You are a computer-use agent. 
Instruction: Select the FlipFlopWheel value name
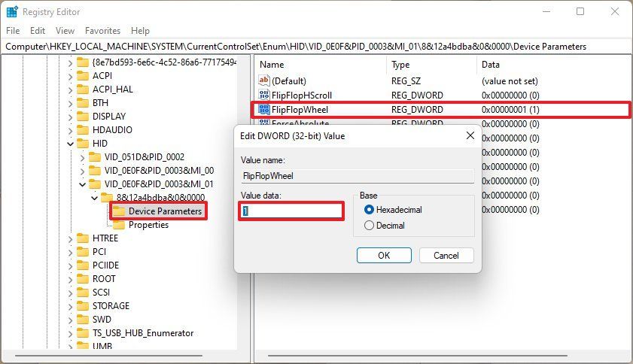pyautogui.click(x=300, y=110)
